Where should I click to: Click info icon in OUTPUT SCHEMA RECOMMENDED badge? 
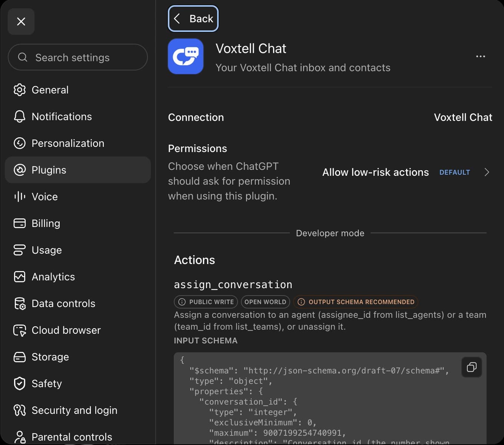click(x=301, y=302)
